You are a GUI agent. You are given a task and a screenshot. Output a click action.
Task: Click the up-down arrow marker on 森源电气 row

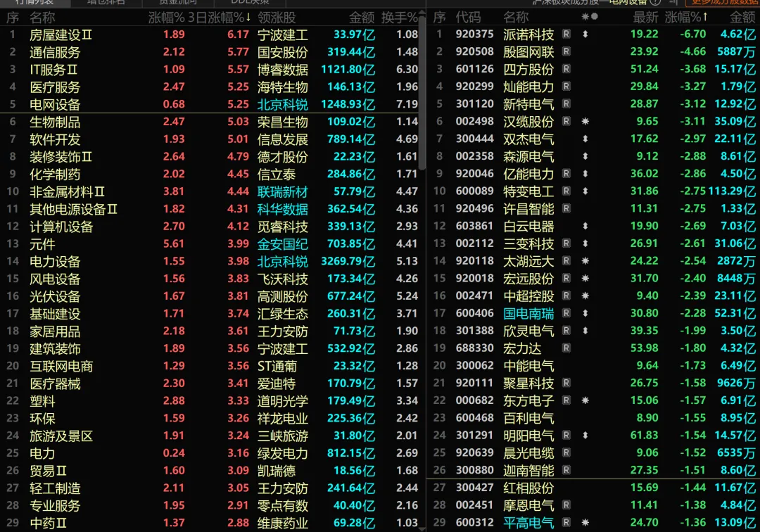click(x=585, y=156)
